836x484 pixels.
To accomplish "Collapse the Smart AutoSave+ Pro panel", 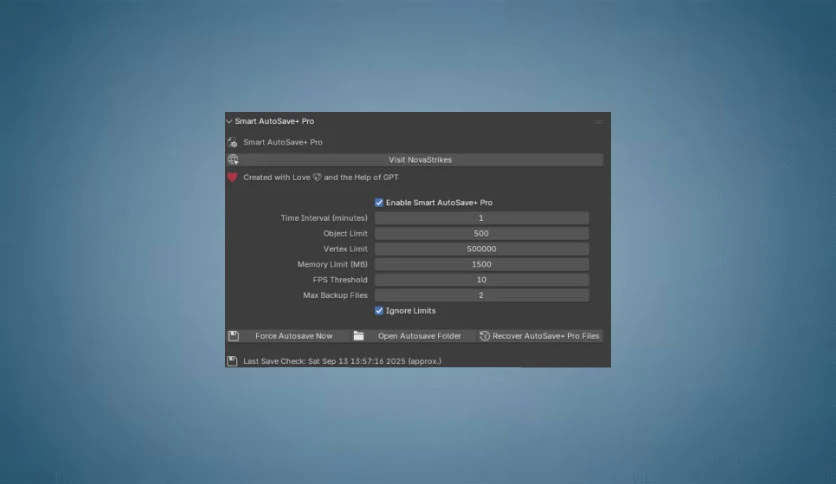I will pos(229,122).
